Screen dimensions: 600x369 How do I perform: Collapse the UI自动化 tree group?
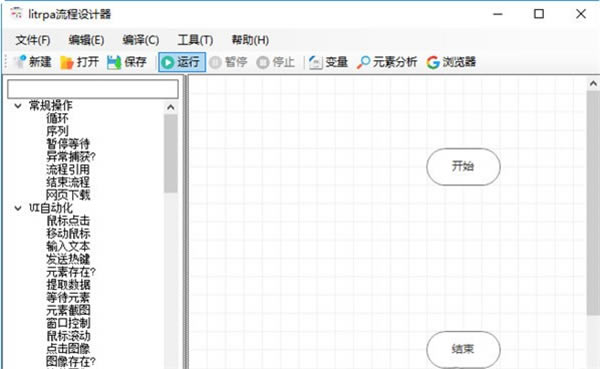point(18,208)
